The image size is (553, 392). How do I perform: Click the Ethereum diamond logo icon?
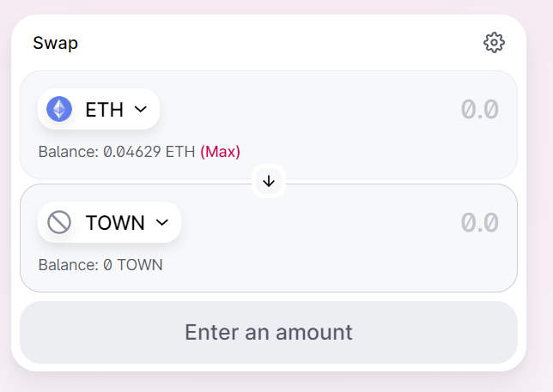(59, 109)
